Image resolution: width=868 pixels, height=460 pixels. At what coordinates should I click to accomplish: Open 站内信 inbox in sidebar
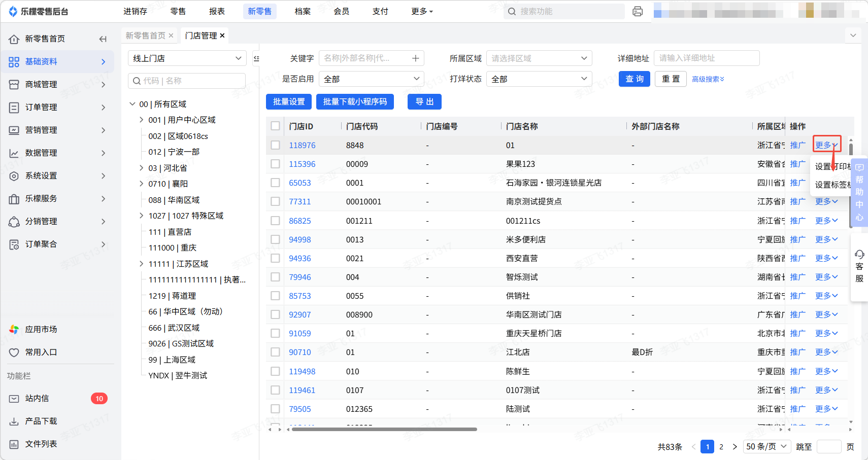37,398
